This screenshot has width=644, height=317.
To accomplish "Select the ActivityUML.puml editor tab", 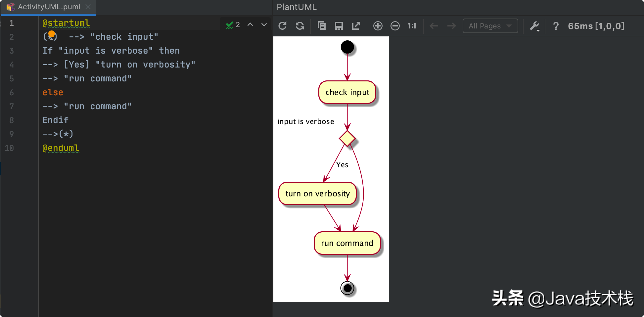I will coord(49,7).
